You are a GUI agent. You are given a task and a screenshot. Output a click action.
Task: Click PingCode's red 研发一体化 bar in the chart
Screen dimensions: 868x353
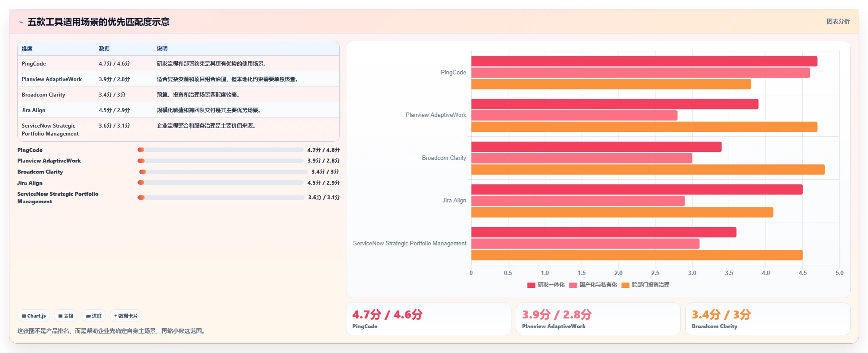[x=644, y=62]
